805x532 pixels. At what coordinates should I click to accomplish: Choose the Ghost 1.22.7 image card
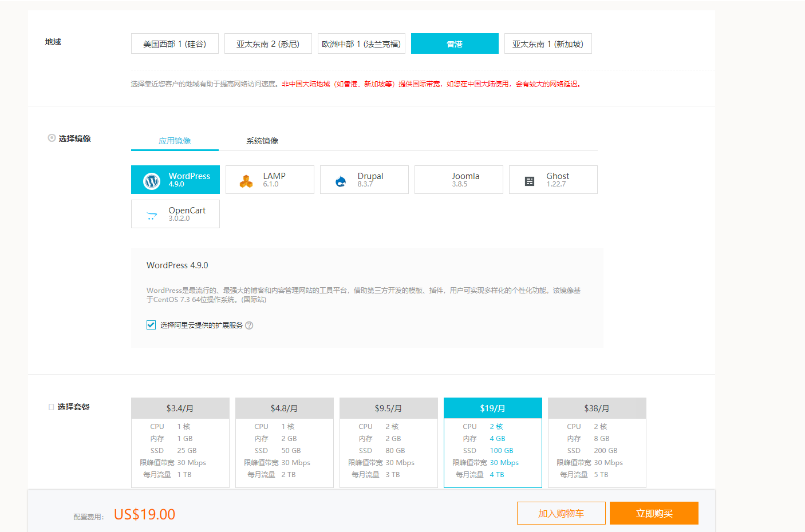click(x=553, y=180)
